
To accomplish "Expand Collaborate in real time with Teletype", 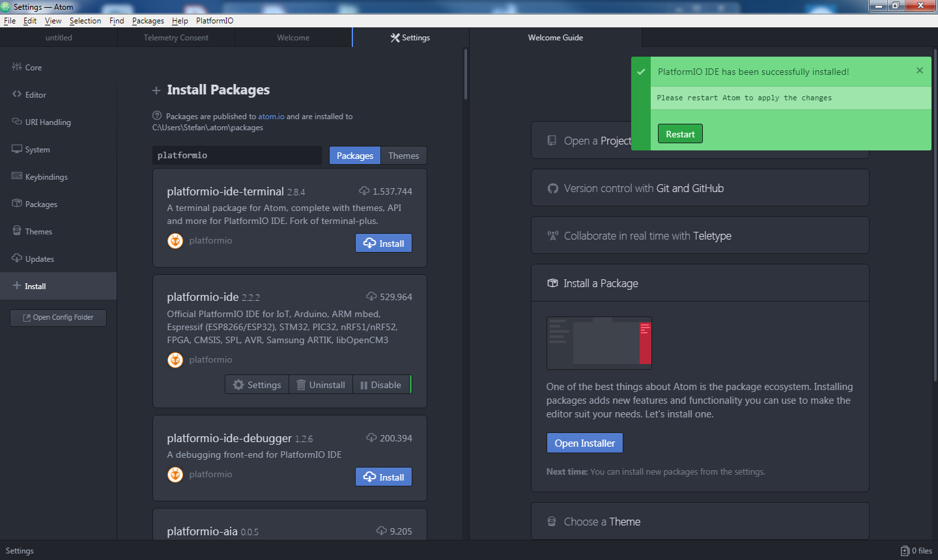I will click(700, 236).
